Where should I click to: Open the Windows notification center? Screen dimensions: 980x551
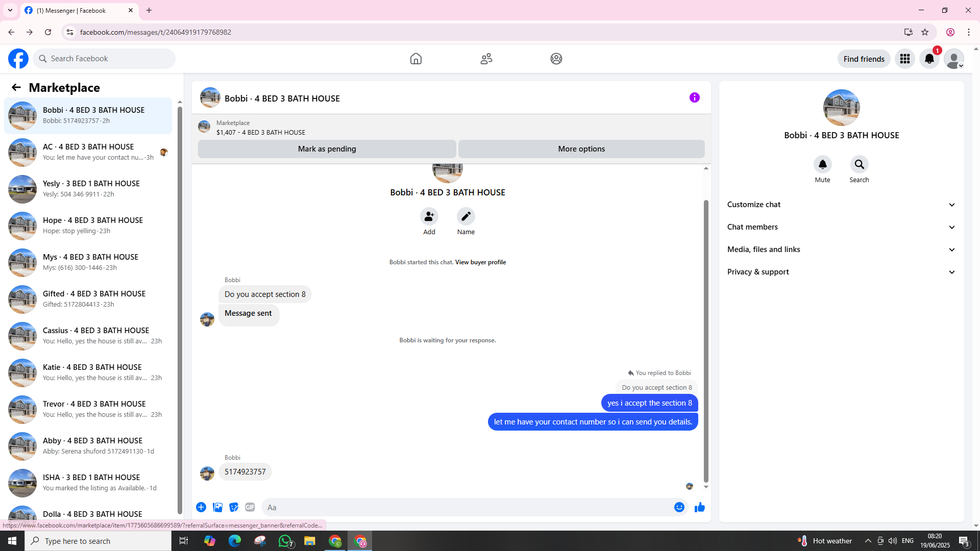click(964, 541)
